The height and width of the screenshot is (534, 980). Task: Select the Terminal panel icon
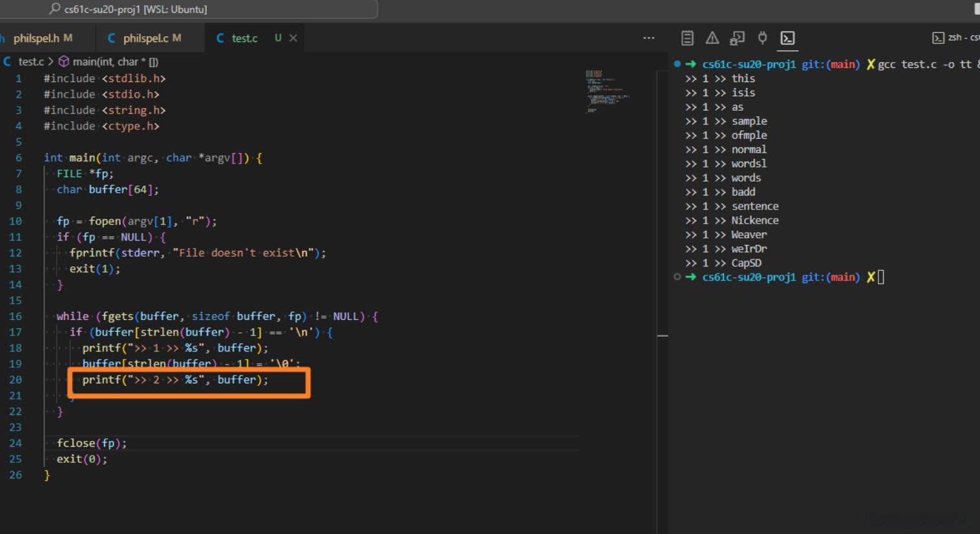coord(787,38)
